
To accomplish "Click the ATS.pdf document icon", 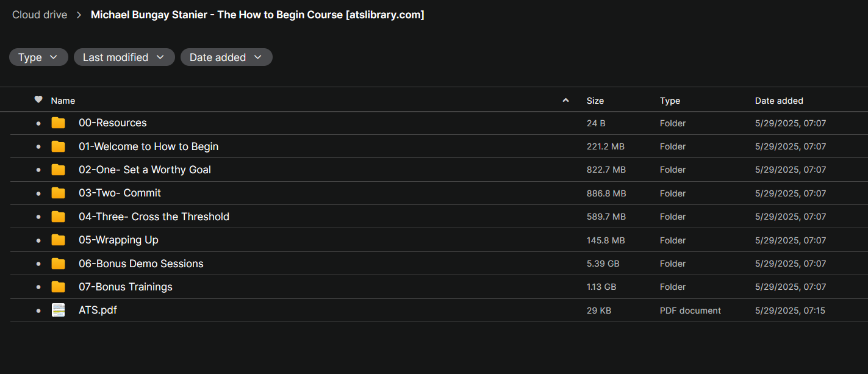I will point(58,311).
